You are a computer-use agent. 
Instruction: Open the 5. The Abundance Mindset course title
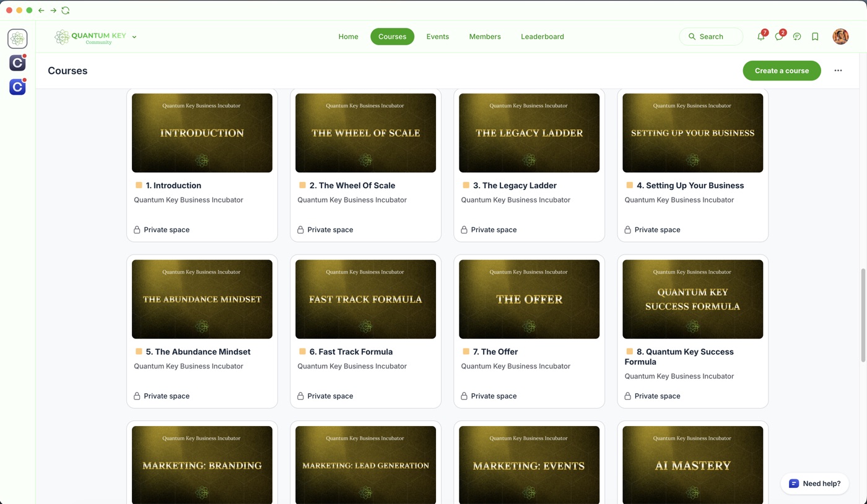198,352
